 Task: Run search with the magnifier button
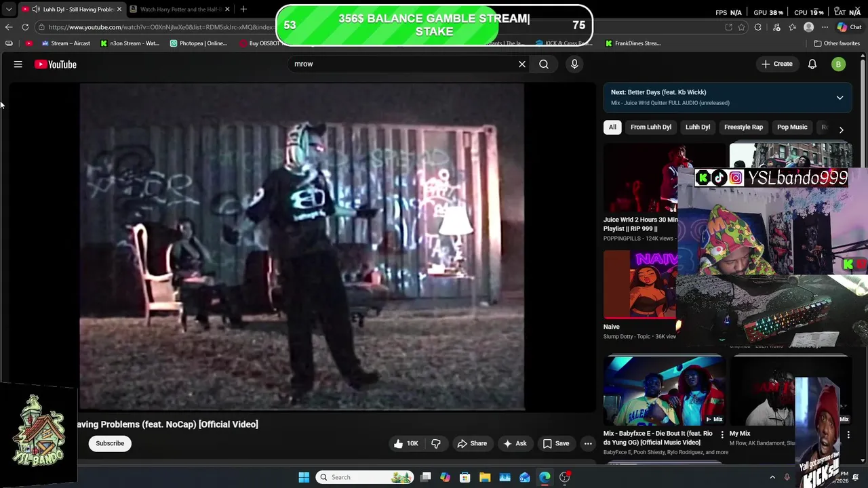(x=544, y=64)
